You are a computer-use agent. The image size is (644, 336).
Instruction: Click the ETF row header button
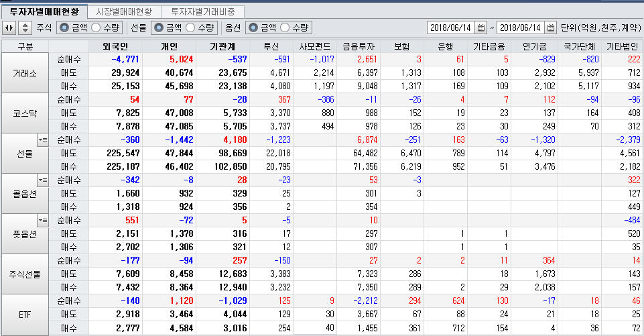click(x=25, y=315)
